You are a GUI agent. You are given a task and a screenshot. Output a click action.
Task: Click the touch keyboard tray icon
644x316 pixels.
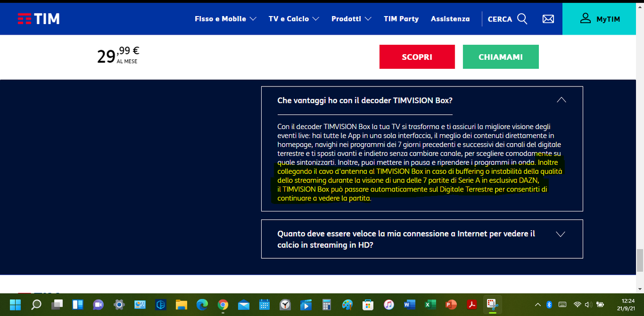pos(562,304)
